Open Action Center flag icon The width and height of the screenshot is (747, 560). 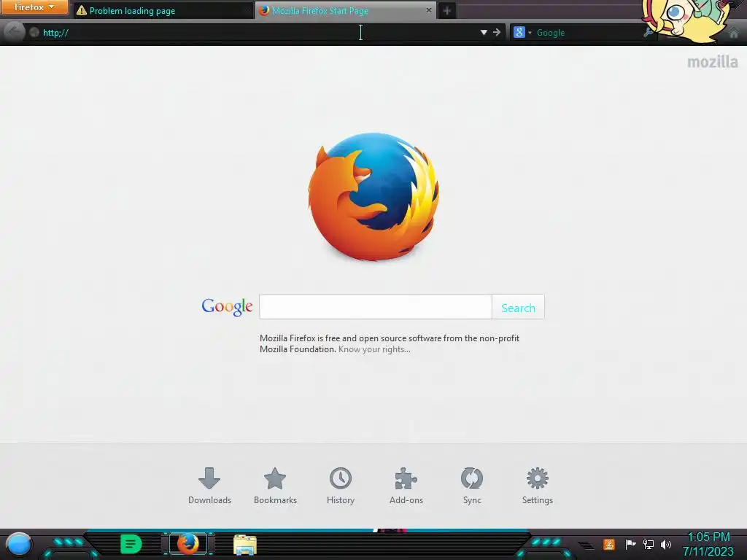tap(630, 544)
